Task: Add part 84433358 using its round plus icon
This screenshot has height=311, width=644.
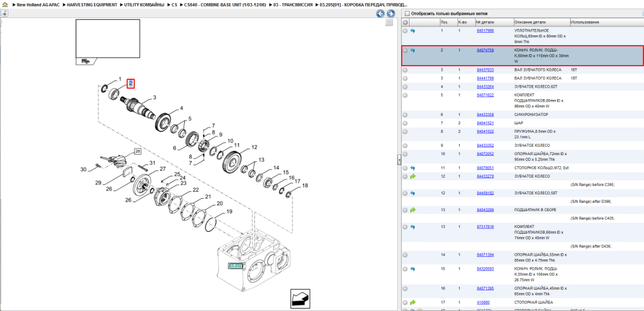Action: pos(405,115)
